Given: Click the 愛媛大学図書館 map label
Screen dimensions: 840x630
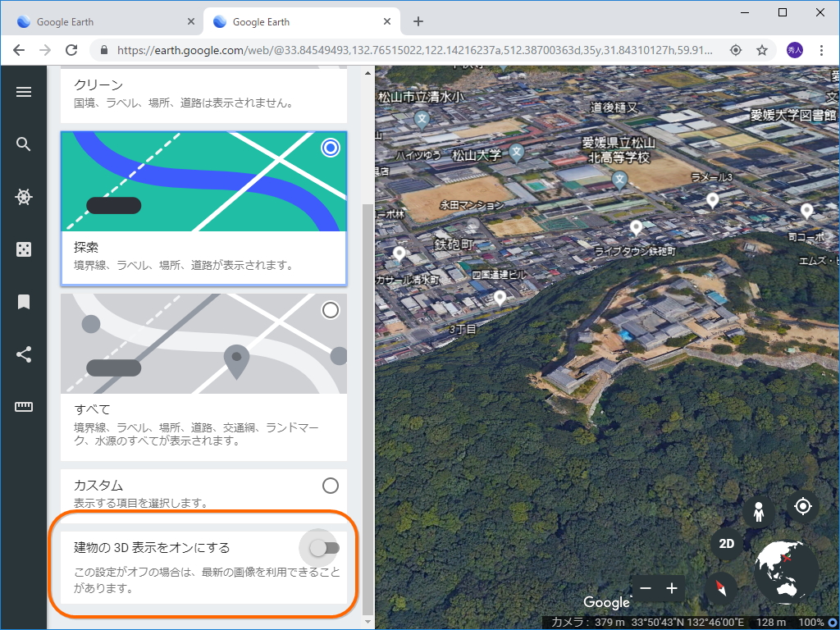Looking at the screenshot, I should 793,115.
